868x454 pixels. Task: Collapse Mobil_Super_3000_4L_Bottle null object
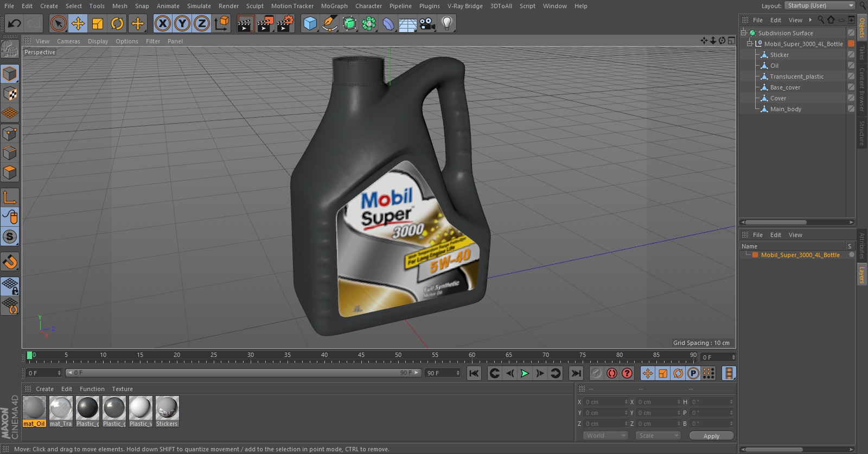(x=750, y=43)
